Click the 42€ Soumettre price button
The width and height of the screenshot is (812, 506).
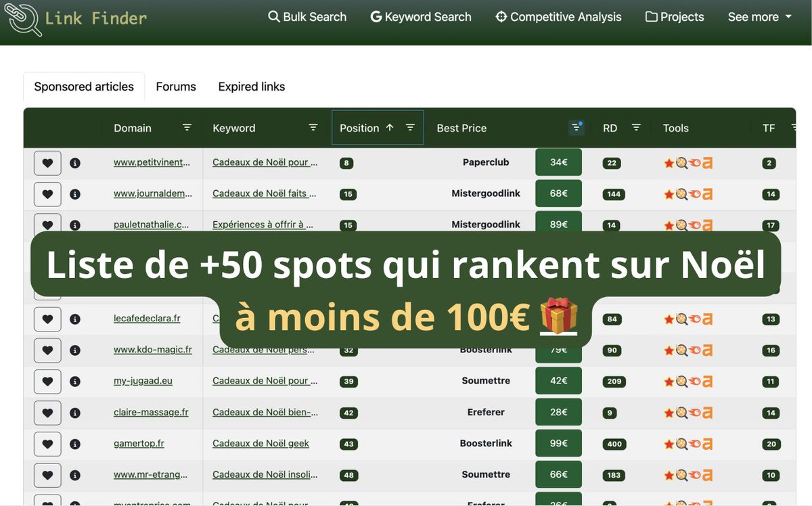tap(558, 381)
